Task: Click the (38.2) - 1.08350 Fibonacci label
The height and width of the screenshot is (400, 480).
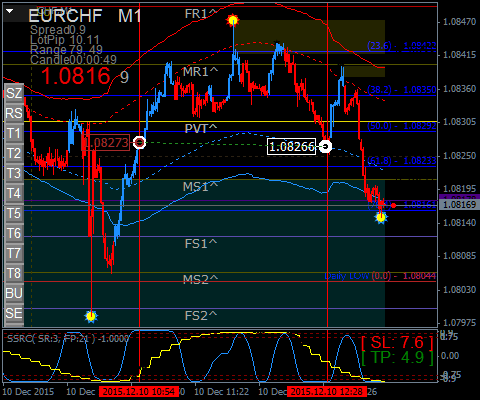Action: [x=401, y=90]
